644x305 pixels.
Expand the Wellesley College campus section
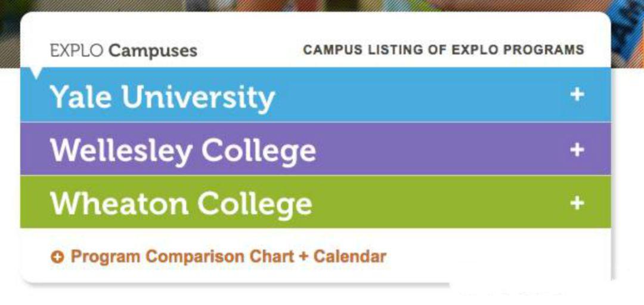pos(577,149)
